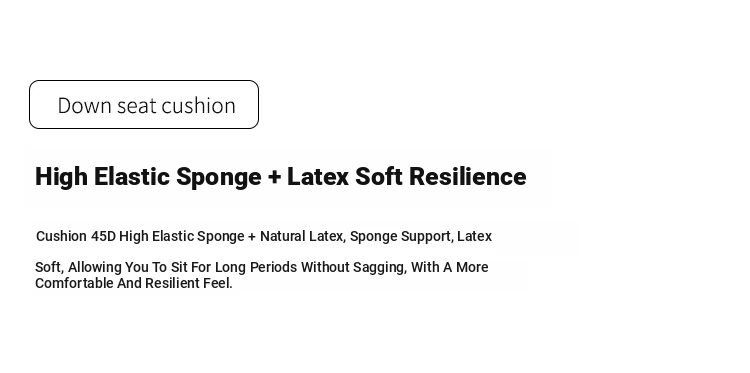Click the words Long Periods

(256, 267)
